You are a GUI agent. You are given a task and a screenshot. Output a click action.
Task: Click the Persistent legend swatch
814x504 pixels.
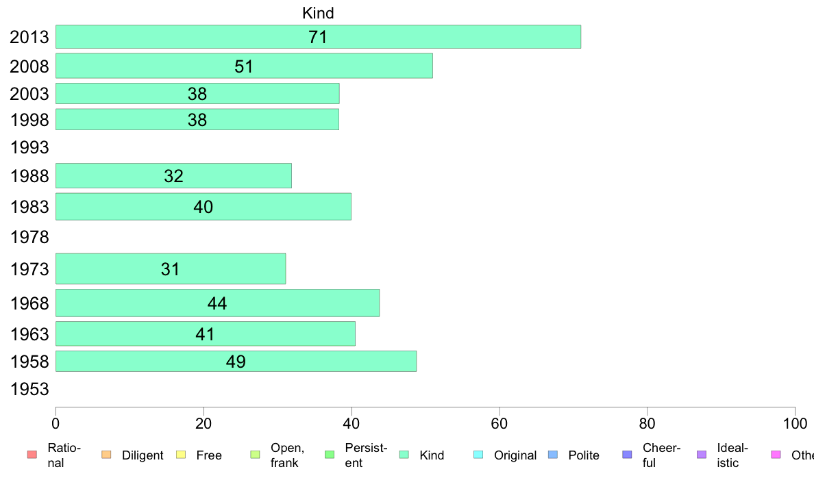click(x=329, y=455)
